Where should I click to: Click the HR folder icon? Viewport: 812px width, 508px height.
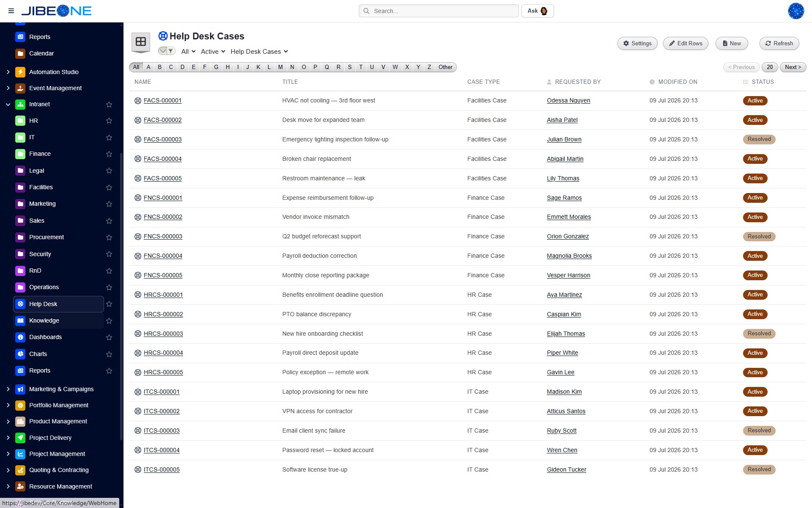click(20, 121)
